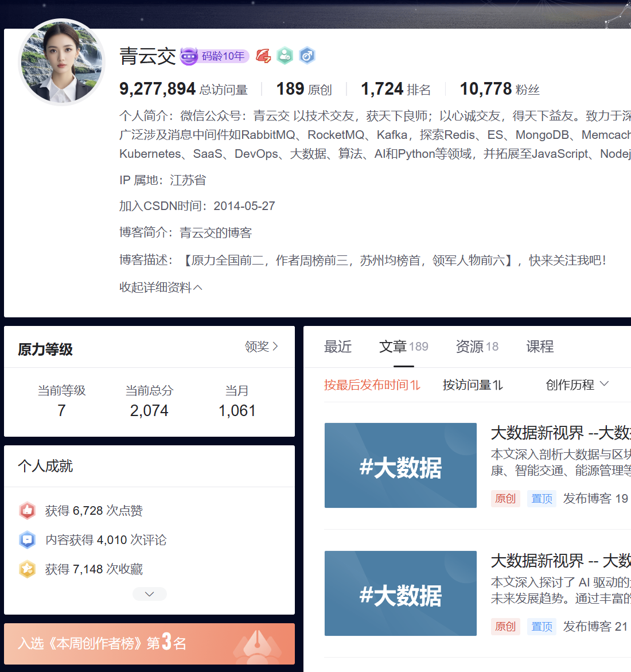The width and height of the screenshot is (631, 672).
Task: Click the yellow star 收藏 achievement icon
Action: pos(28,569)
